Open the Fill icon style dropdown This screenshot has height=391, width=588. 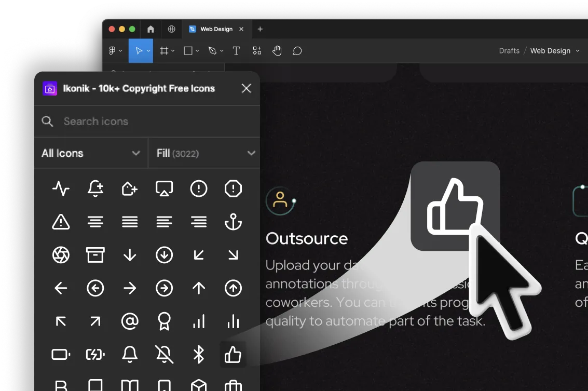[203, 153]
